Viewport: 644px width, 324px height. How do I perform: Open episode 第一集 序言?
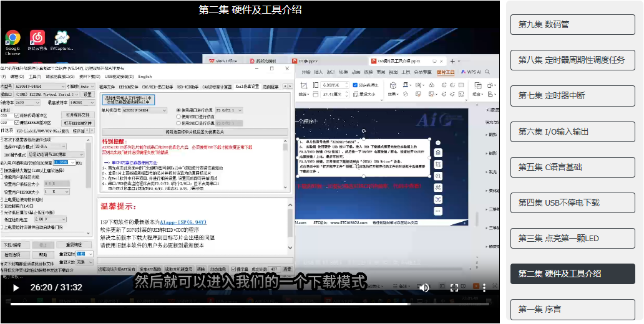(x=572, y=310)
